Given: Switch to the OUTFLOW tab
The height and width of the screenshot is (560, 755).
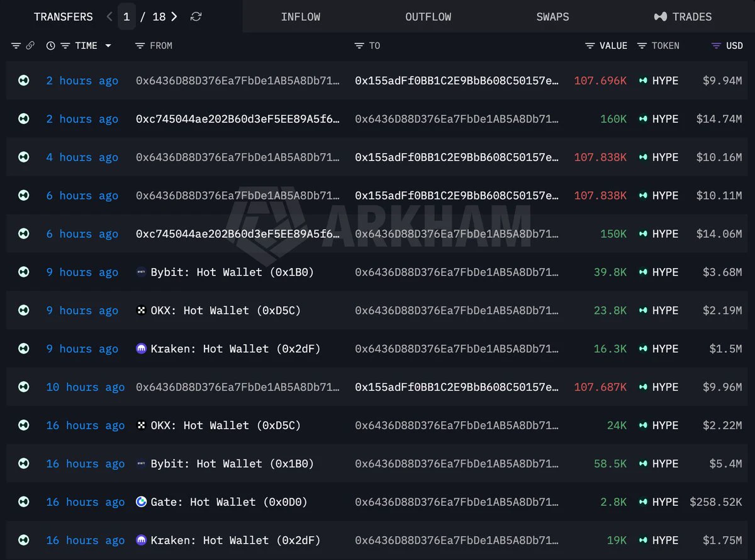Looking at the screenshot, I should 428,17.
